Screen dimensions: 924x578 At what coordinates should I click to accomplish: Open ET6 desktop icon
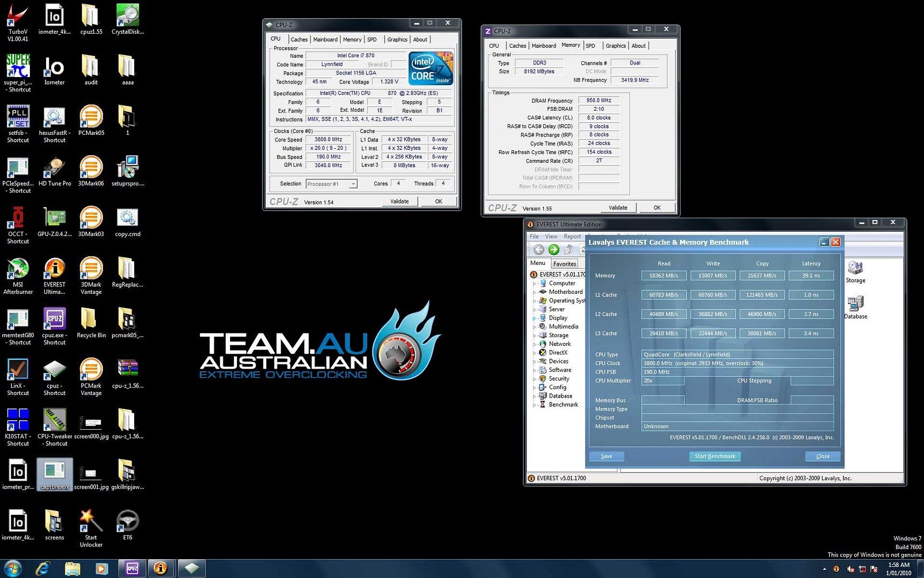(127, 526)
